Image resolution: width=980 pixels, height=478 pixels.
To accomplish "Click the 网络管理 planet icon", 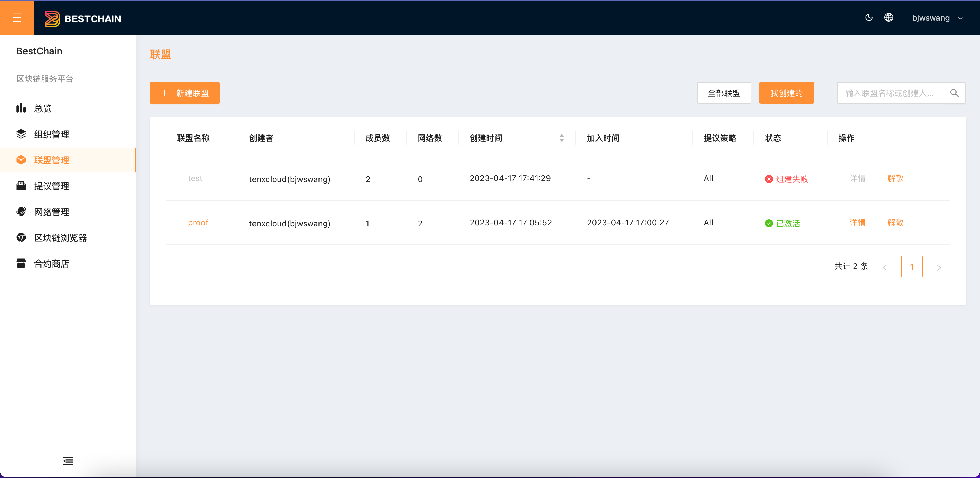I will (x=21, y=211).
